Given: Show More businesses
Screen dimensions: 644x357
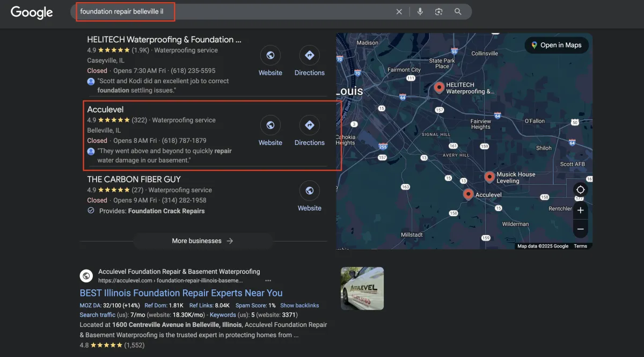Looking at the screenshot, I should point(203,241).
